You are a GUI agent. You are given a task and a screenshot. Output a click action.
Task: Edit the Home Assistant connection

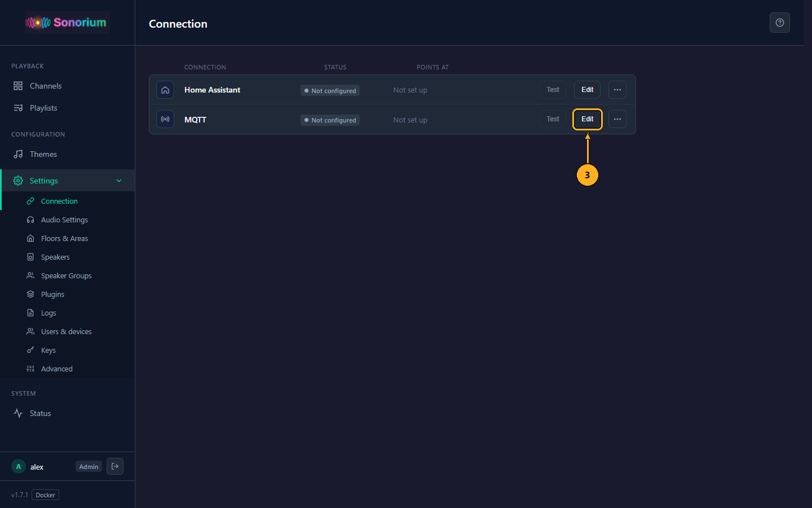(587, 90)
